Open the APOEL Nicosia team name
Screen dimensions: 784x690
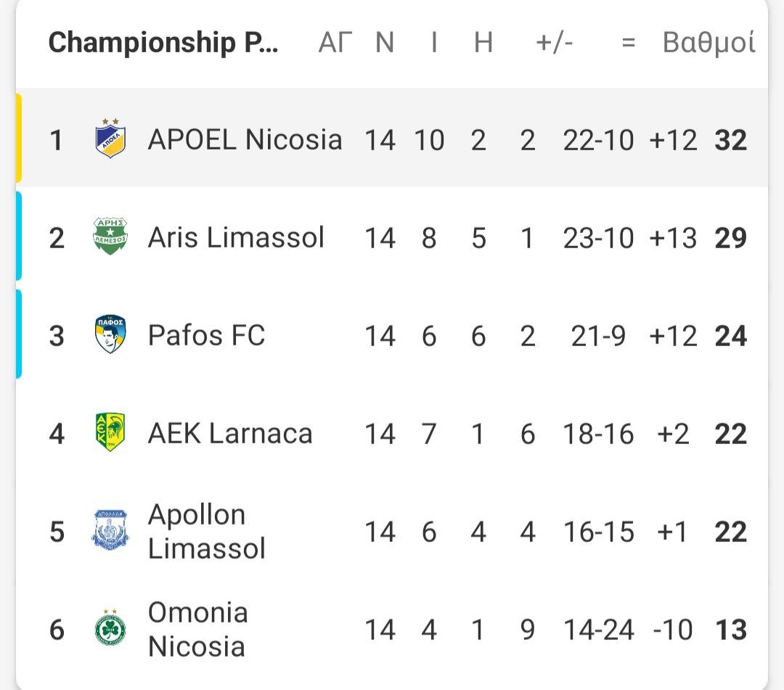(245, 139)
